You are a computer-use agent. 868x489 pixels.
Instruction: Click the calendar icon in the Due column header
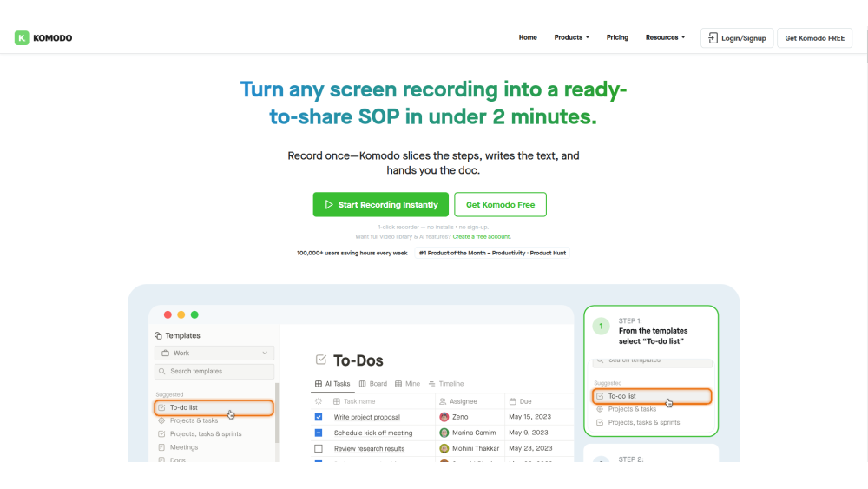coord(512,401)
